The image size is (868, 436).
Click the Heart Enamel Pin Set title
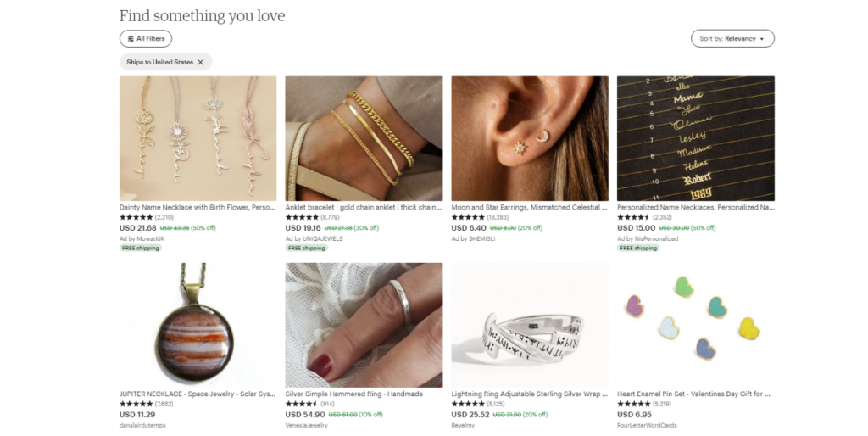click(693, 394)
